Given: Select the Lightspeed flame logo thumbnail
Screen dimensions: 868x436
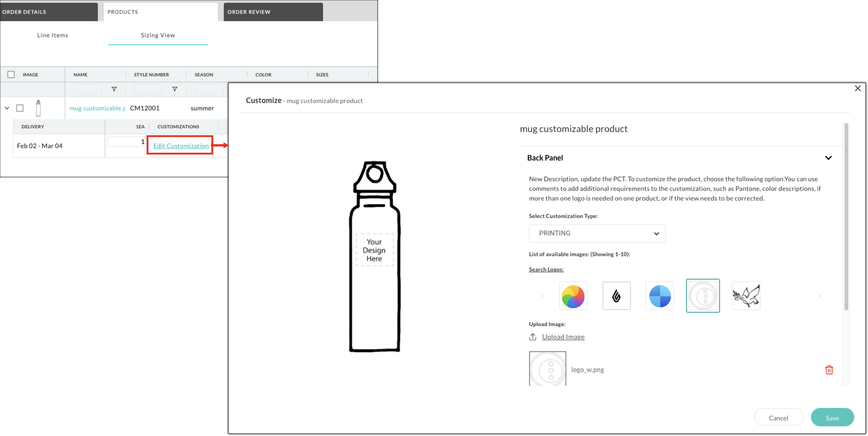Looking at the screenshot, I should pos(617,296).
